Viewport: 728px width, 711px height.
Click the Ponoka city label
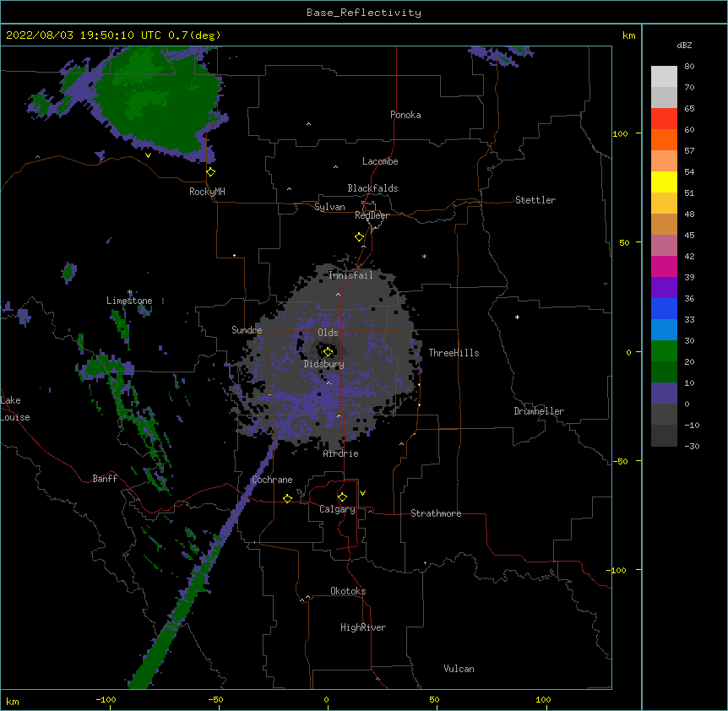tap(405, 115)
